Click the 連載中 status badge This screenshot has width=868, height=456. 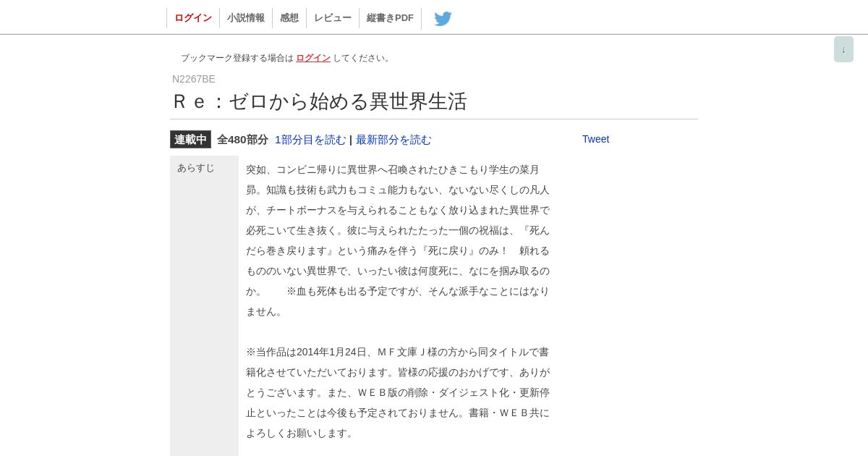[x=190, y=140]
